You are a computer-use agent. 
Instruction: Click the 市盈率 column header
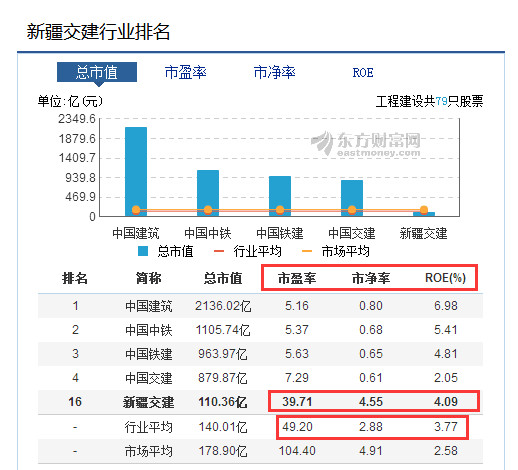click(x=297, y=278)
